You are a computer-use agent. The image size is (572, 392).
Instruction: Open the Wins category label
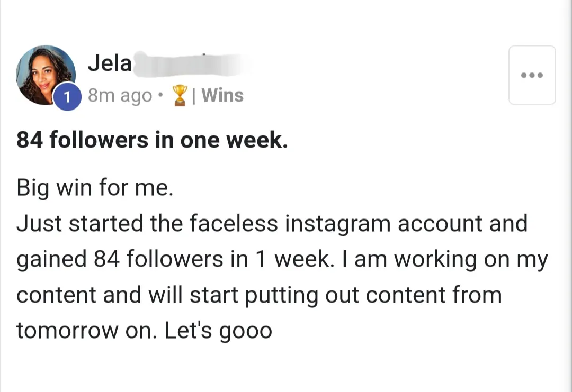coord(222,96)
